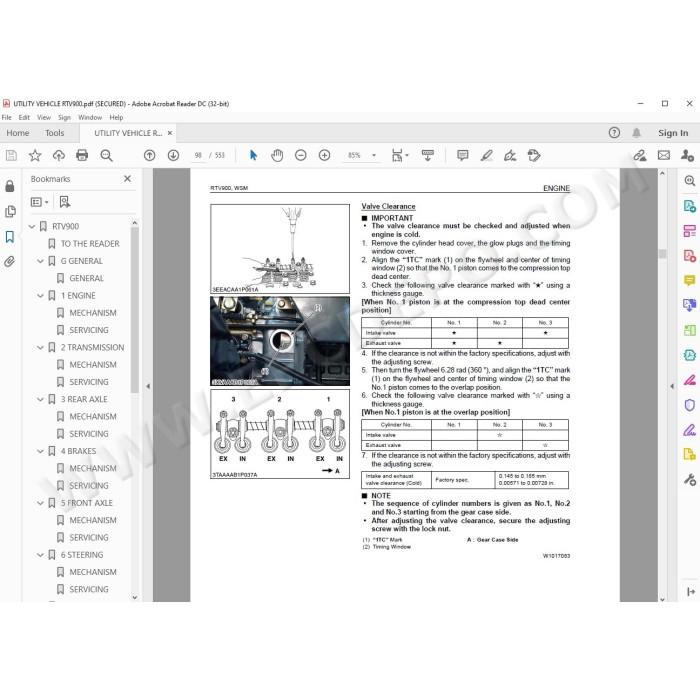Click the bookmarks panel scrollbar thumb

coord(135,310)
